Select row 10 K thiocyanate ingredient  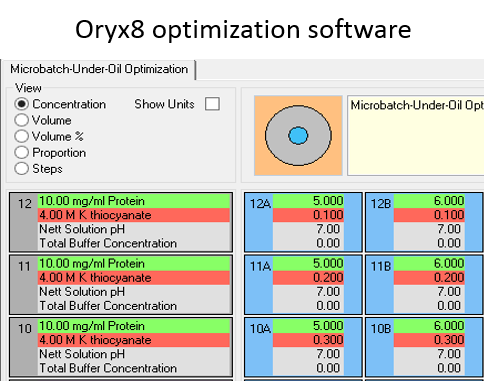click(x=134, y=340)
